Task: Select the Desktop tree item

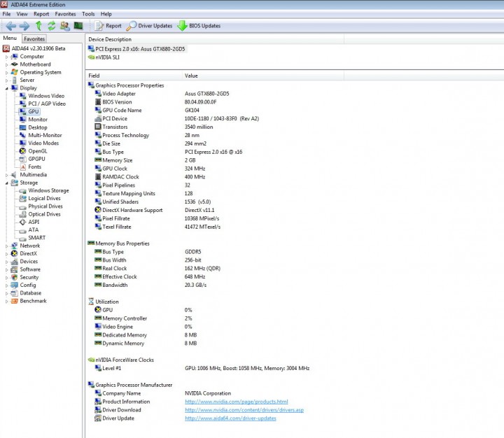Action: (37, 127)
